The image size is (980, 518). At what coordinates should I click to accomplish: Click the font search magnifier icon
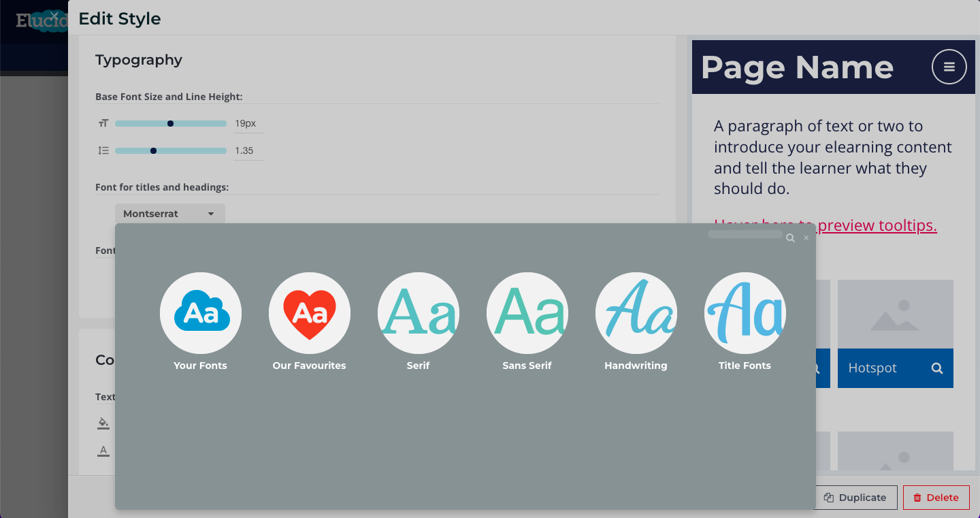[x=790, y=238]
